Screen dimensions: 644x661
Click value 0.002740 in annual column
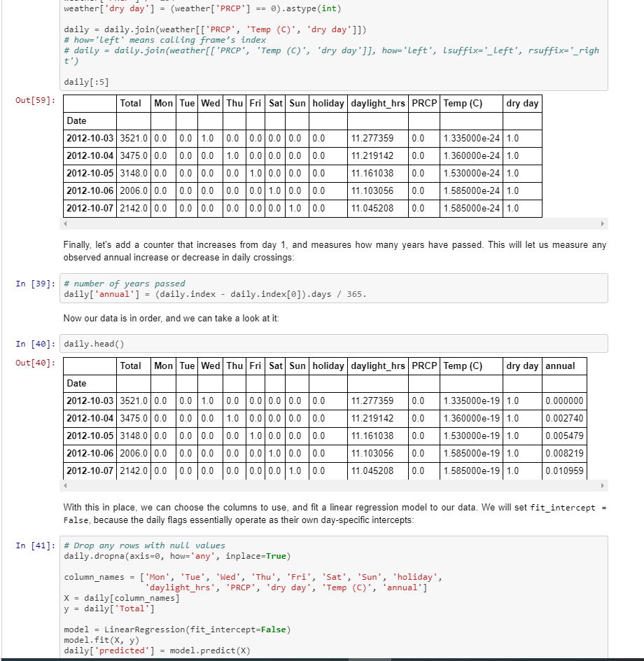click(x=564, y=418)
